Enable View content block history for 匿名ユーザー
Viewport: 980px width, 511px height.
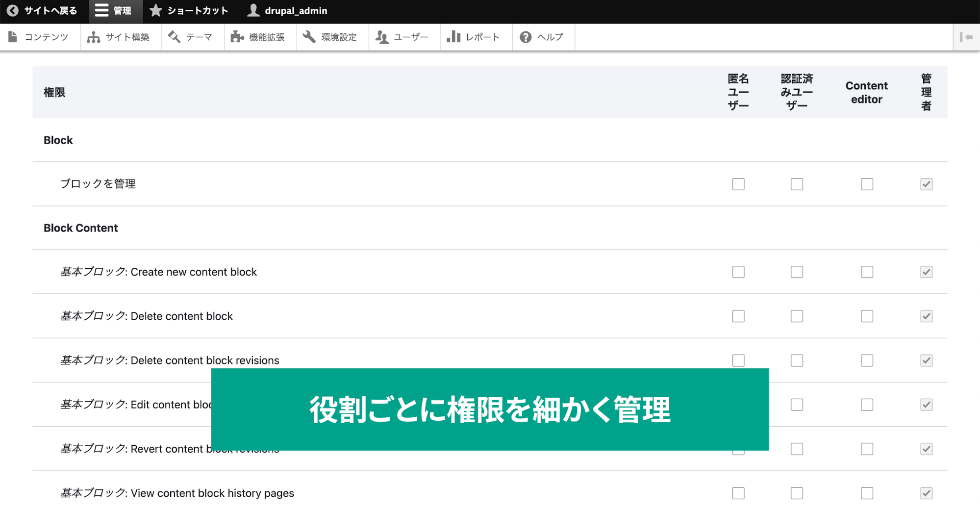[738, 493]
